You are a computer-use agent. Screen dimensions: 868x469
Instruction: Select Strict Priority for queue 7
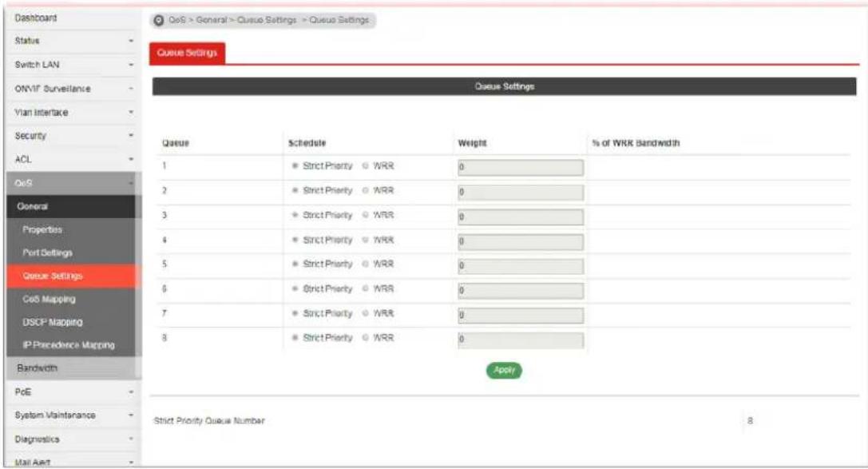point(295,313)
